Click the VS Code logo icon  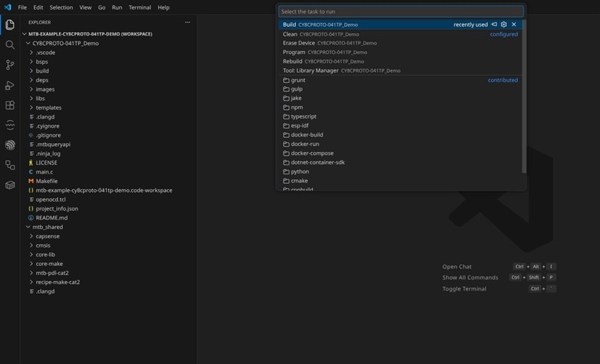pyautogui.click(x=7, y=7)
